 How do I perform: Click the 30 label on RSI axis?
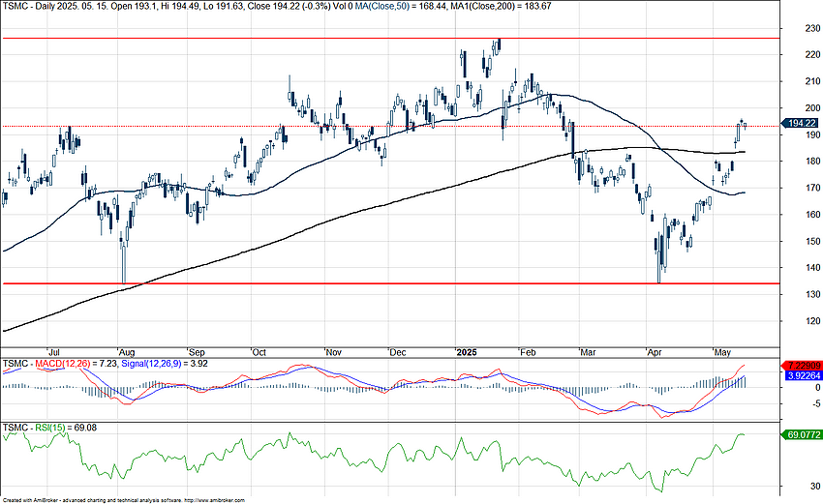coord(815,487)
